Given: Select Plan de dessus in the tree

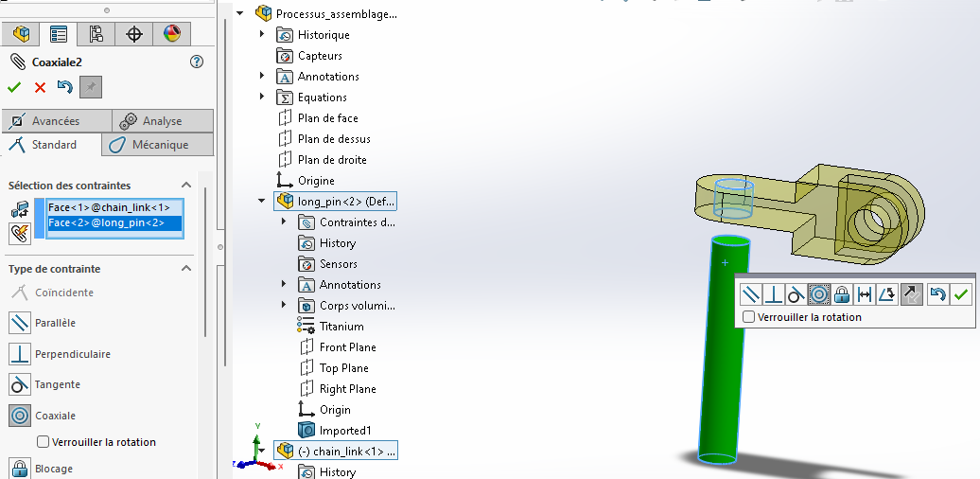Looking at the screenshot, I should 324,139.
